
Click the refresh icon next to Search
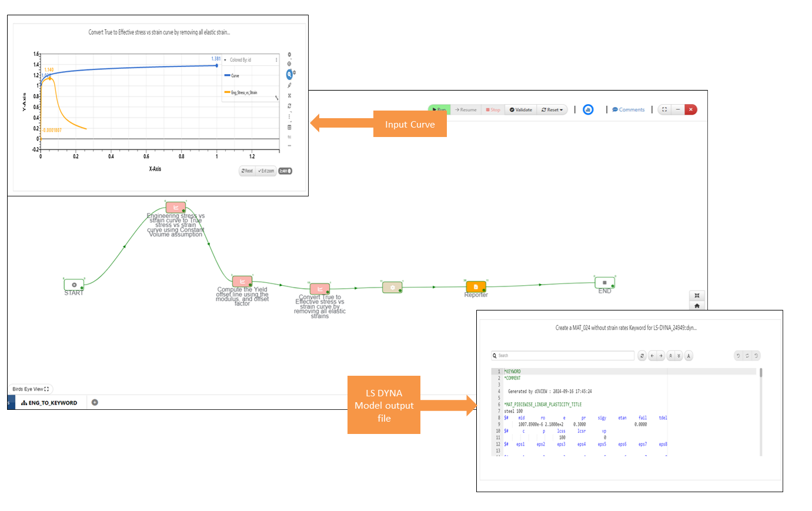(642, 356)
